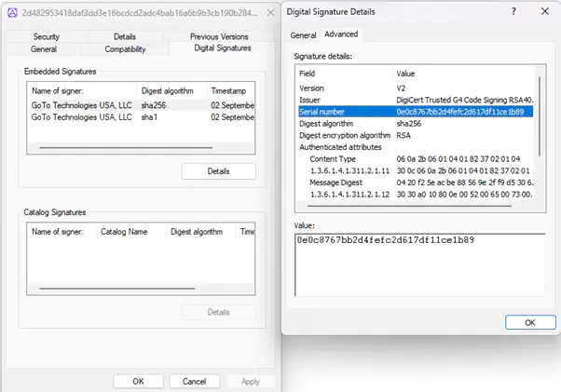
Task: Close the Digital Signature Details dialog
Action: tap(543, 11)
